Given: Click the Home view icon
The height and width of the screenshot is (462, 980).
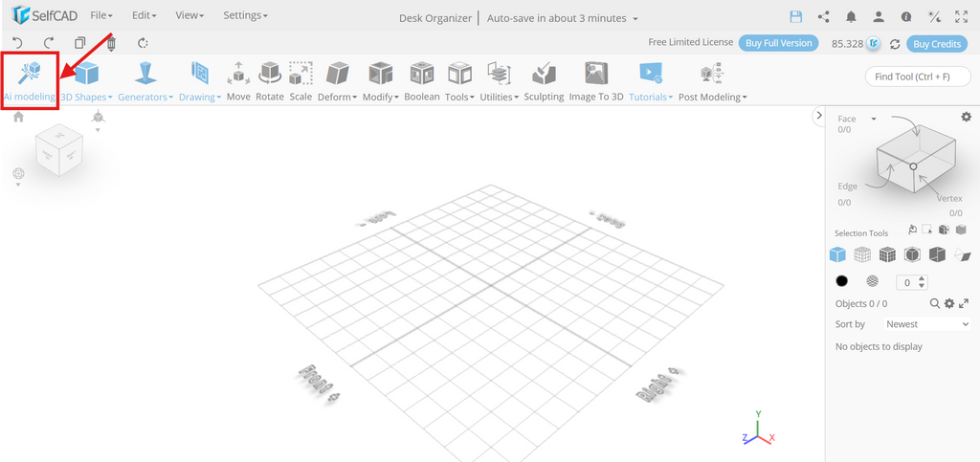Looking at the screenshot, I should pos(18,116).
